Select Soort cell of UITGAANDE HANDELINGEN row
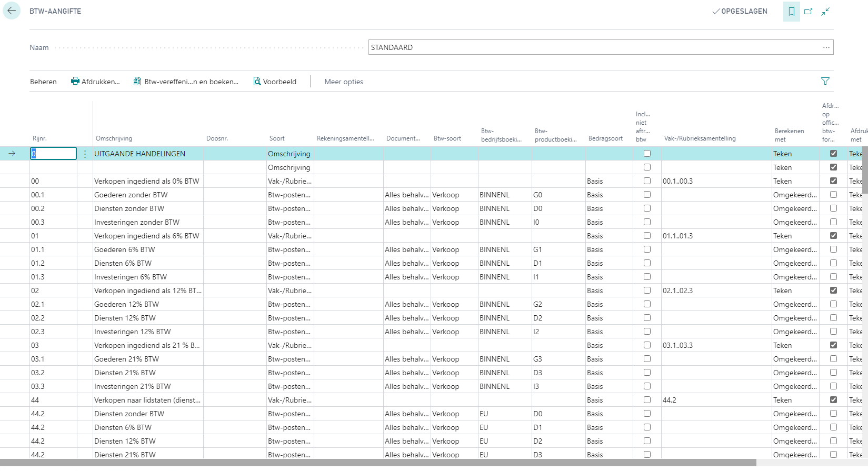 pos(290,154)
